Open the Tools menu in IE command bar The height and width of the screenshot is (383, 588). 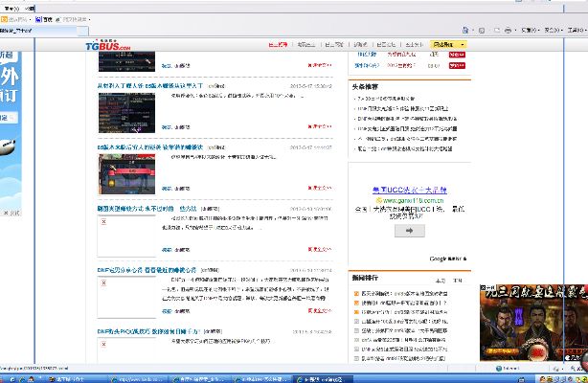point(577,31)
